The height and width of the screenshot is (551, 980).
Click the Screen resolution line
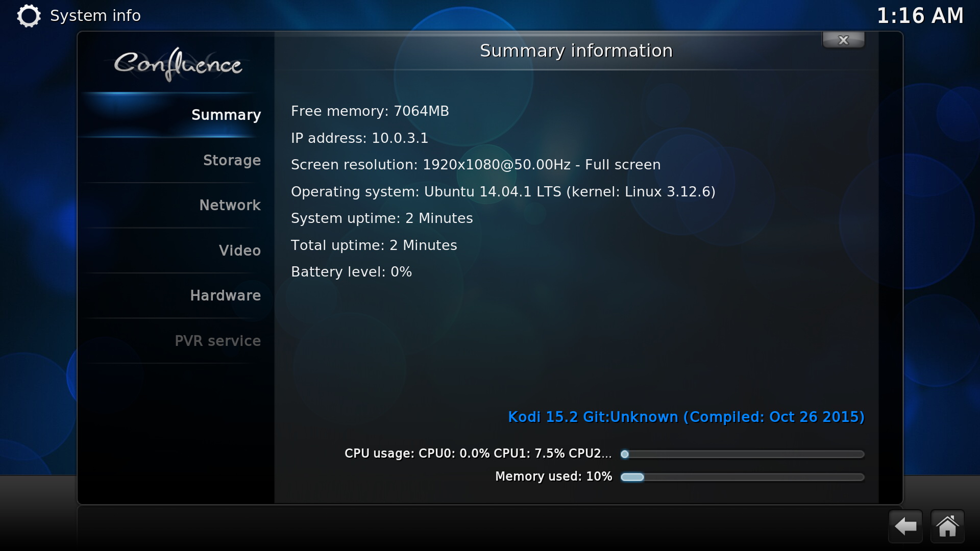tap(476, 165)
